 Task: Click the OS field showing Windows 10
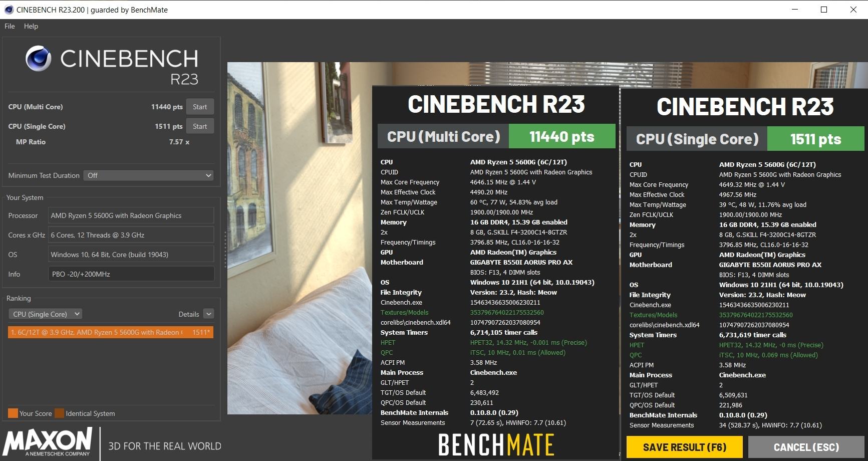tap(131, 255)
